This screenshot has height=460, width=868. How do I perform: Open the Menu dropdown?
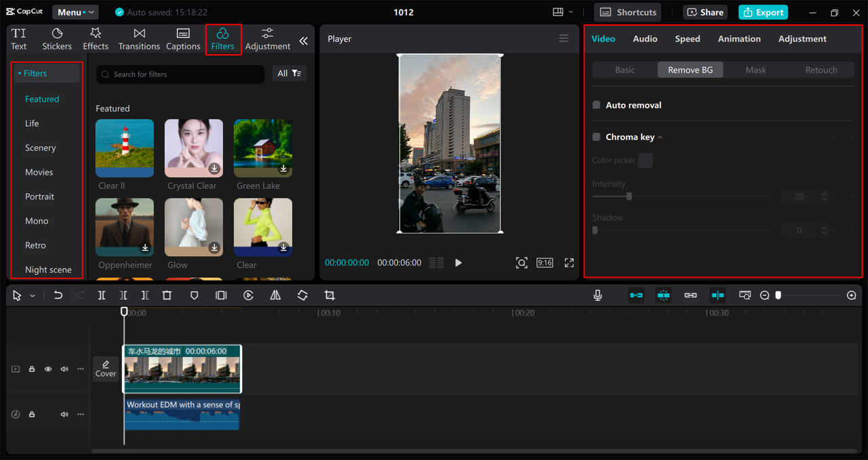point(75,12)
